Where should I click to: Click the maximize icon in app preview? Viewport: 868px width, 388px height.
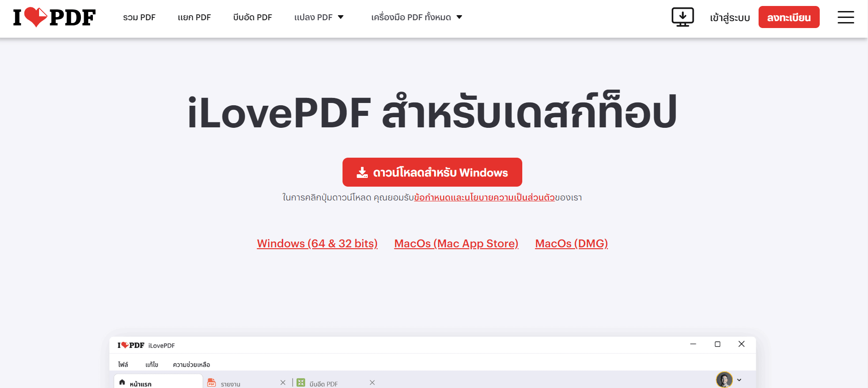(x=717, y=344)
